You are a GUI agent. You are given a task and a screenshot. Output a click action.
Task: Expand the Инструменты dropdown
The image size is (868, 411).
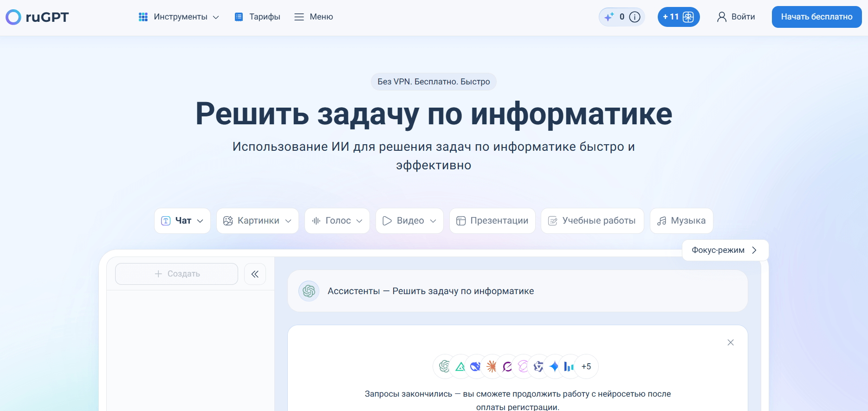(x=179, y=17)
